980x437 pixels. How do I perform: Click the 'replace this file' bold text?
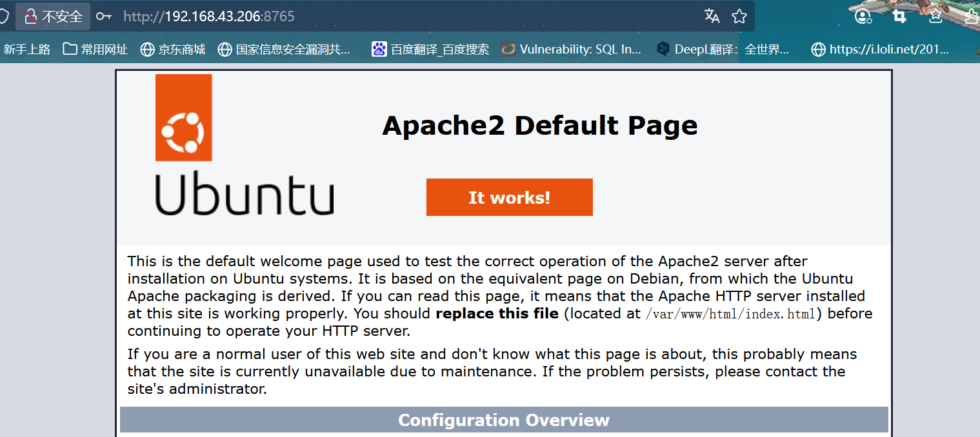tap(497, 314)
